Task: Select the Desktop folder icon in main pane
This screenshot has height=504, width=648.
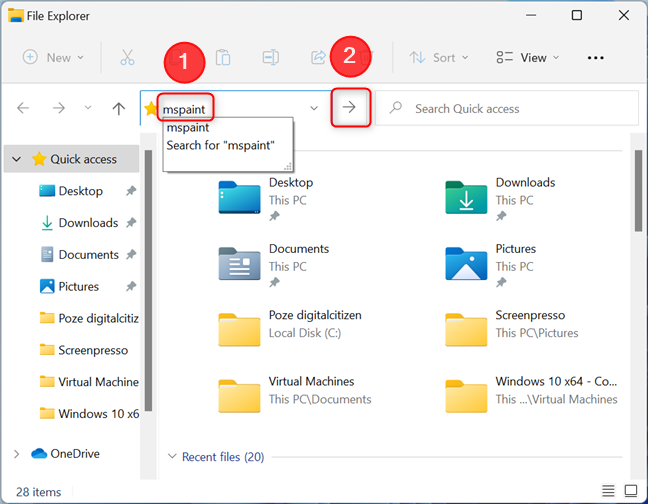Action: 239,197
